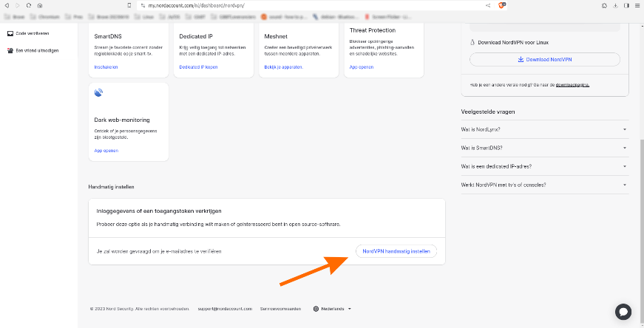Click the 'Download NordVPN' button
Viewport: 644px width, 328px height.
[x=544, y=59]
